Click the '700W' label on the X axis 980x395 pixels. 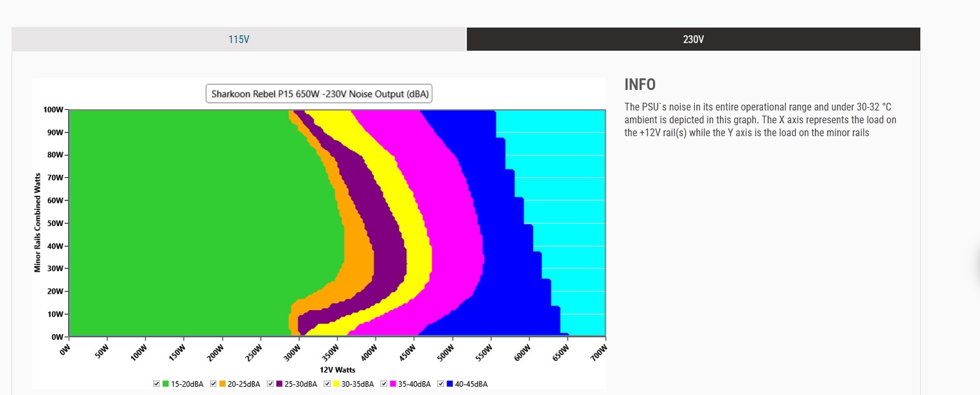[x=599, y=353]
